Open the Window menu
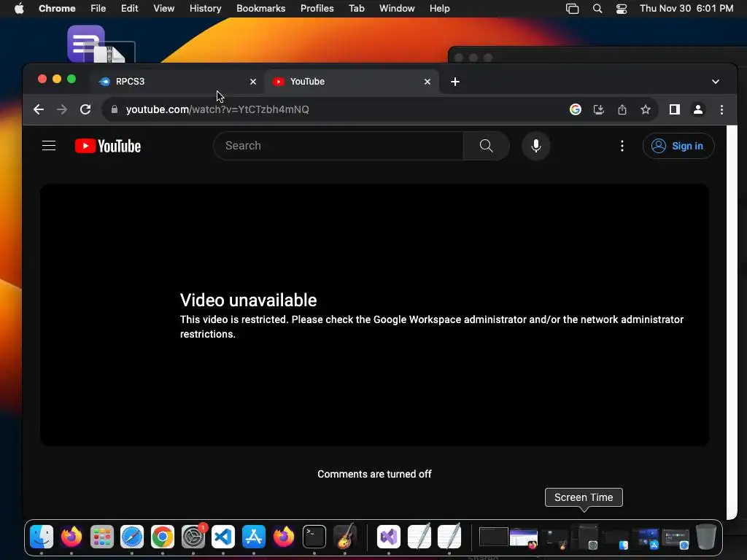This screenshot has width=747, height=560. point(397,9)
